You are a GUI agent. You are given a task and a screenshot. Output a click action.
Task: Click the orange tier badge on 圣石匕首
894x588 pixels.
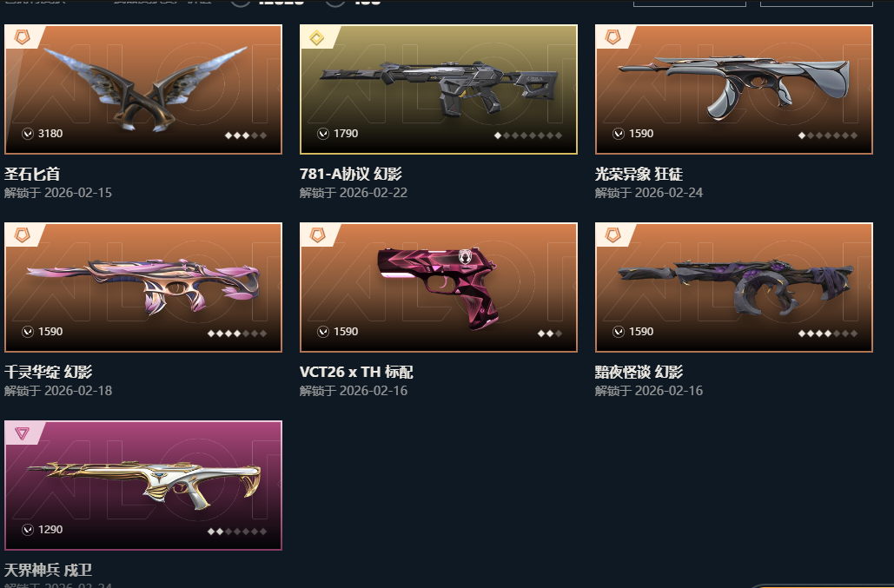tap(22, 37)
